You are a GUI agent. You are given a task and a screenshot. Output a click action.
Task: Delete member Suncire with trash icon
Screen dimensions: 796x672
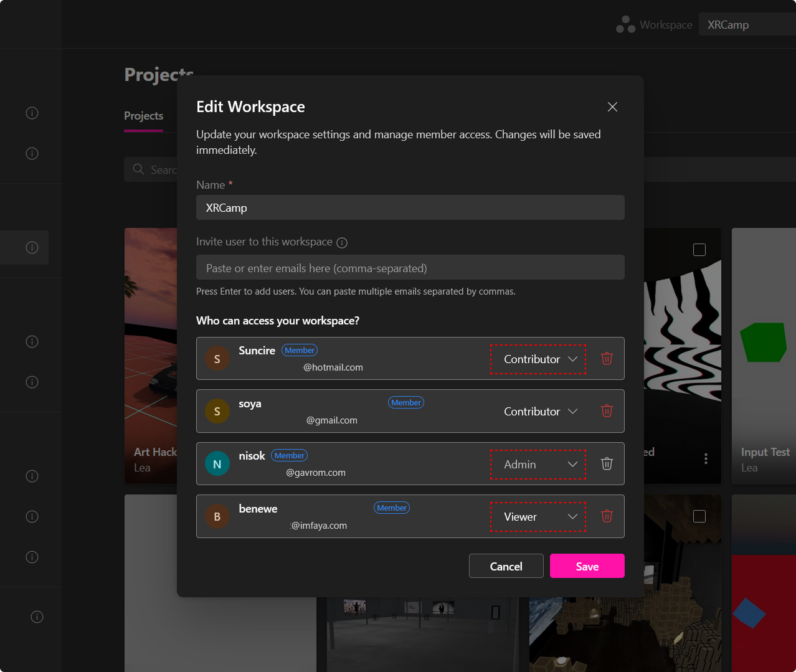tap(607, 359)
